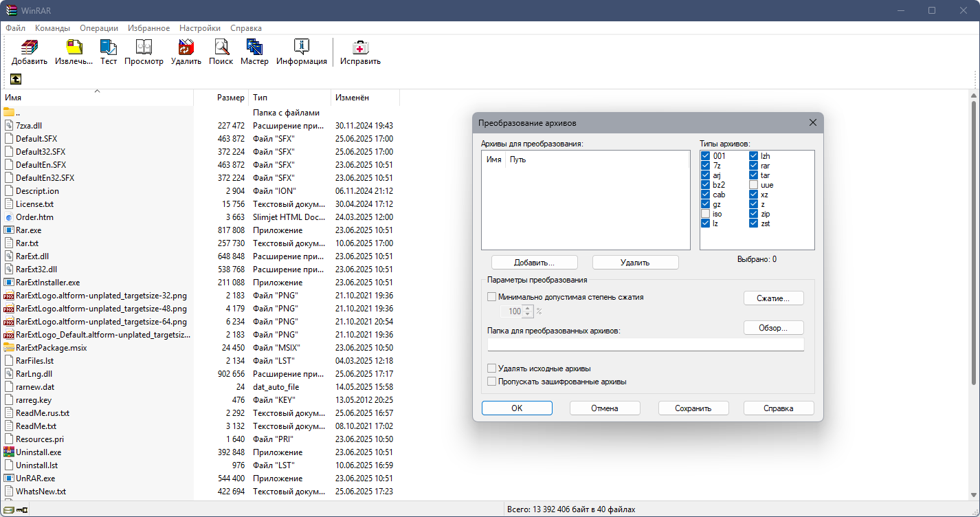This screenshot has width=980, height=517.
Task: Uncheck the 001 archive type
Action: [x=706, y=156]
